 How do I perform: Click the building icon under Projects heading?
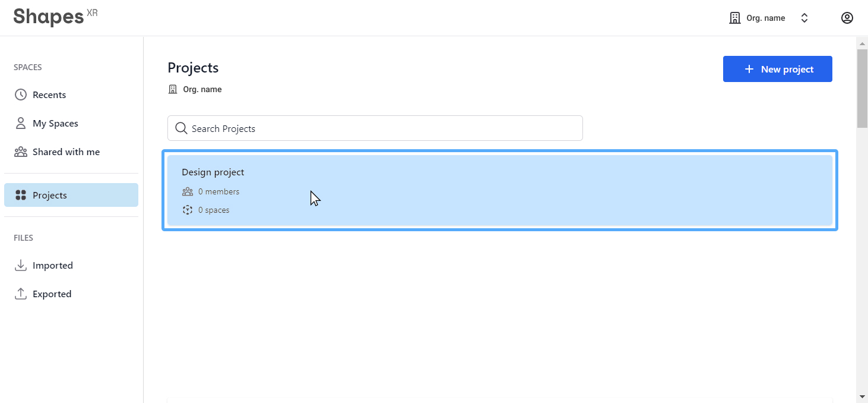(x=173, y=89)
